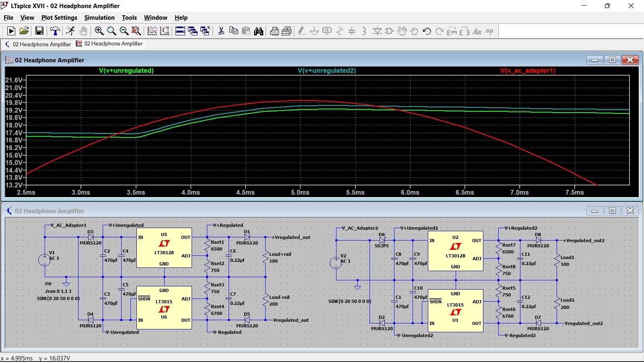The width and height of the screenshot is (644, 362).
Task: Select the plain magnifier Zoom to rectangle icon
Action: pos(111,31)
